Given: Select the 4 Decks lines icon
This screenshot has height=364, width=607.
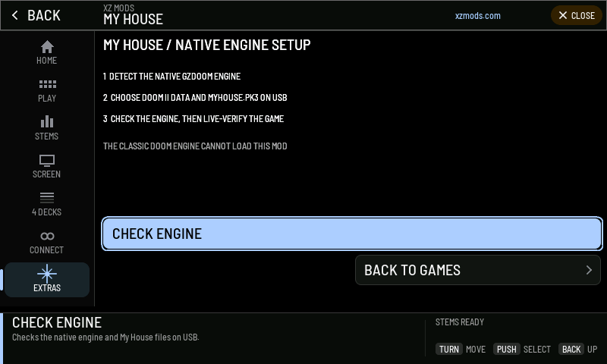Looking at the screenshot, I should click(47, 198).
